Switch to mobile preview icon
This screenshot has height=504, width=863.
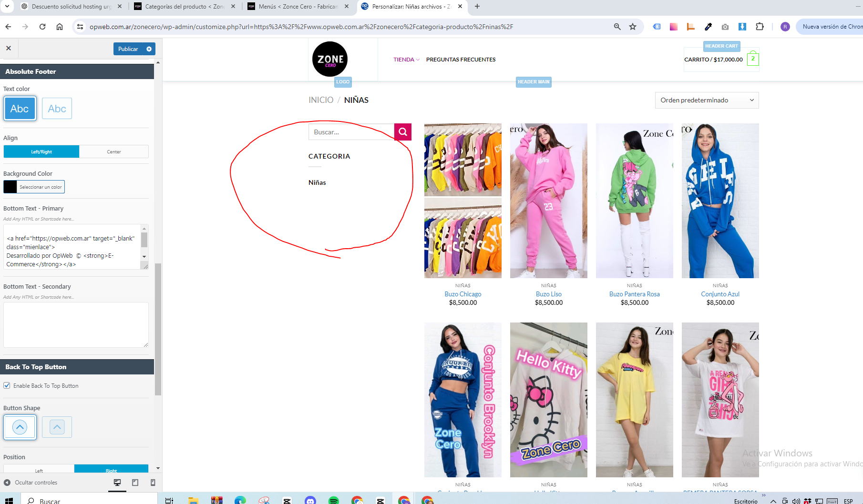(153, 483)
